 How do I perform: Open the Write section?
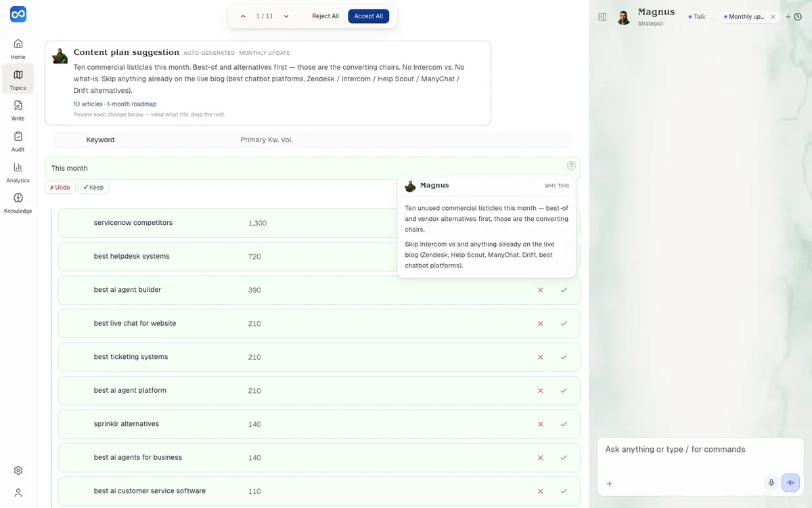(18, 110)
